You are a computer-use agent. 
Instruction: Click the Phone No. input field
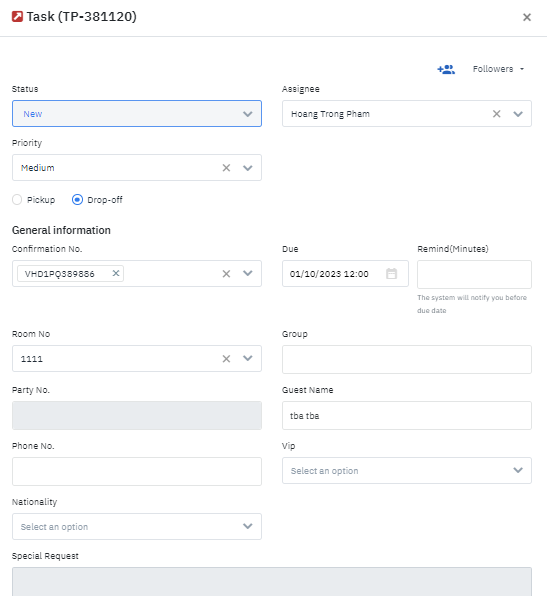137,471
